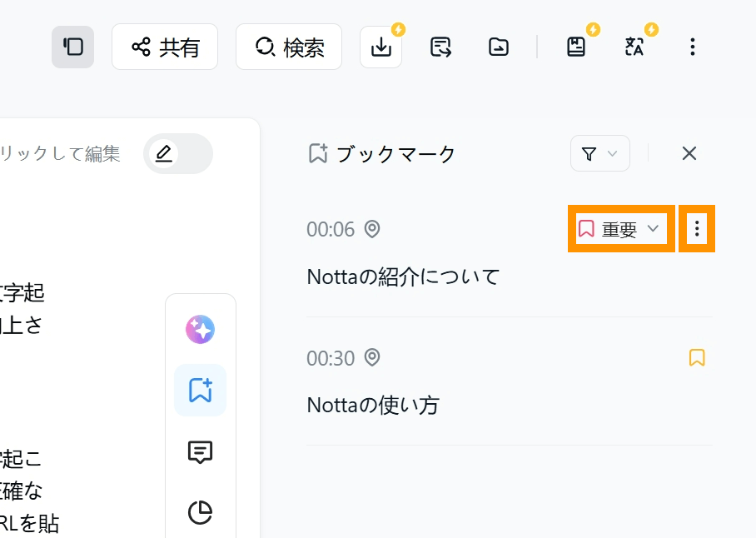Image resolution: width=756 pixels, height=538 pixels.
Task: Open the comments sidebar icon
Action: [200, 451]
